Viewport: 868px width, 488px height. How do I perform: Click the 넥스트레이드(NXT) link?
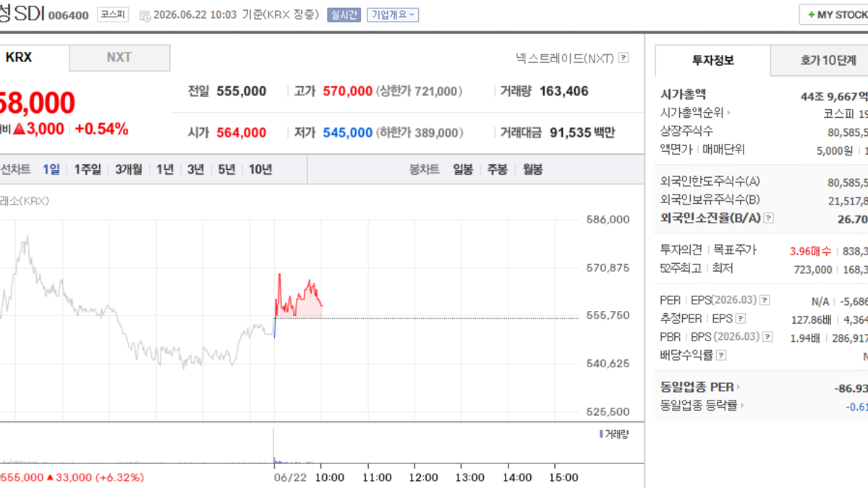(565, 58)
